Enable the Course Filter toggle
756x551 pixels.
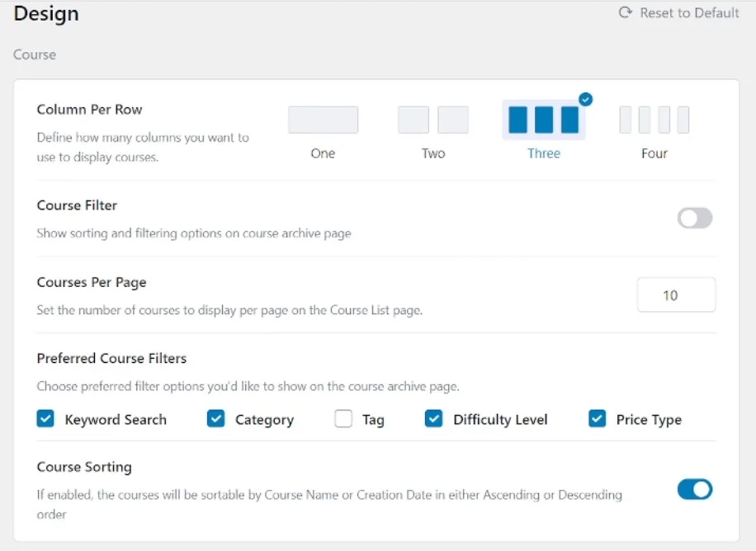695,218
